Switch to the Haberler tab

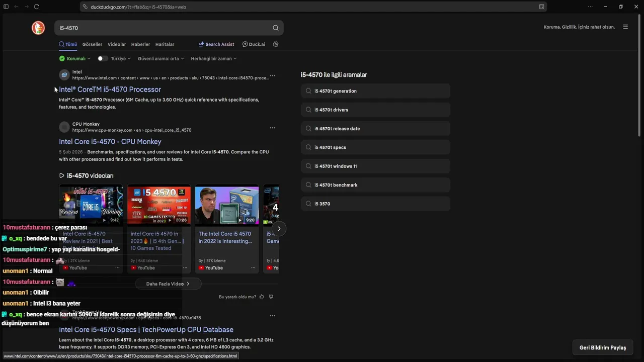(140, 44)
